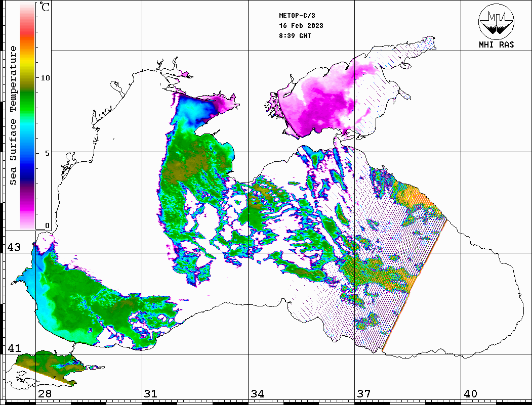
Task: Click the '5' tick on the temperature scale
Action: (48, 153)
